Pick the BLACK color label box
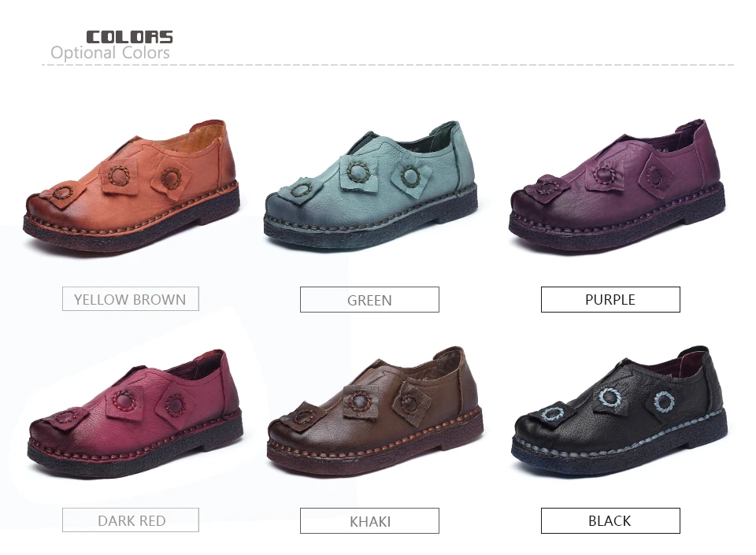 coord(610,521)
